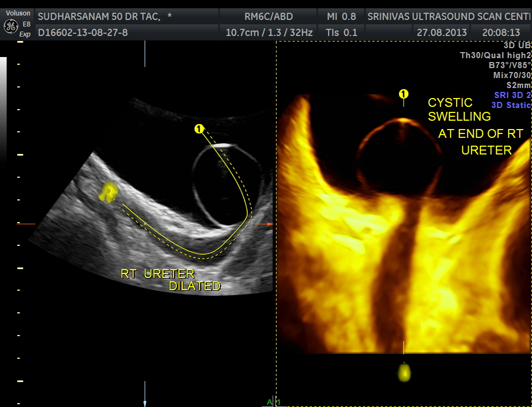532x407 pixels.
Task: Click the TIs 0.1 header cell
Action: click(x=342, y=33)
